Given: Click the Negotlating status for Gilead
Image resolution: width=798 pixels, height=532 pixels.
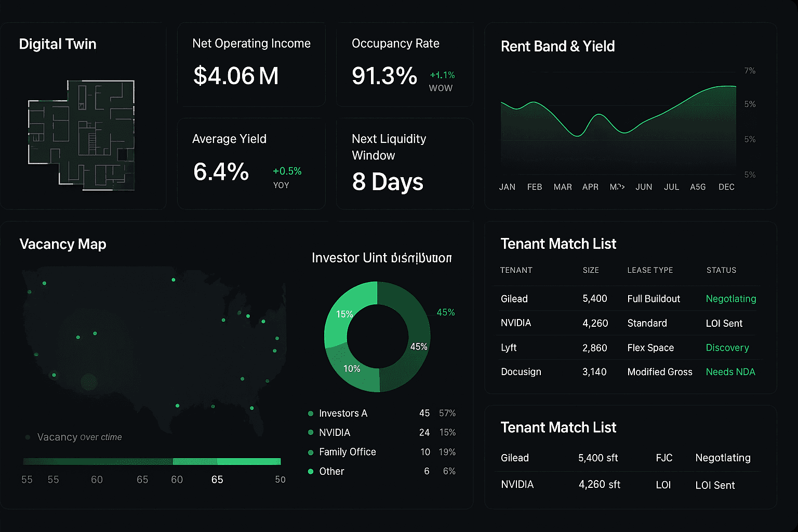Looking at the screenshot, I should pos(731,299).
